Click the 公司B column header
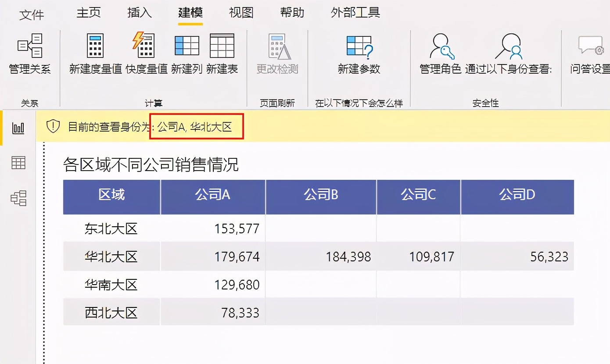610x364 pixels. point(321,197)
